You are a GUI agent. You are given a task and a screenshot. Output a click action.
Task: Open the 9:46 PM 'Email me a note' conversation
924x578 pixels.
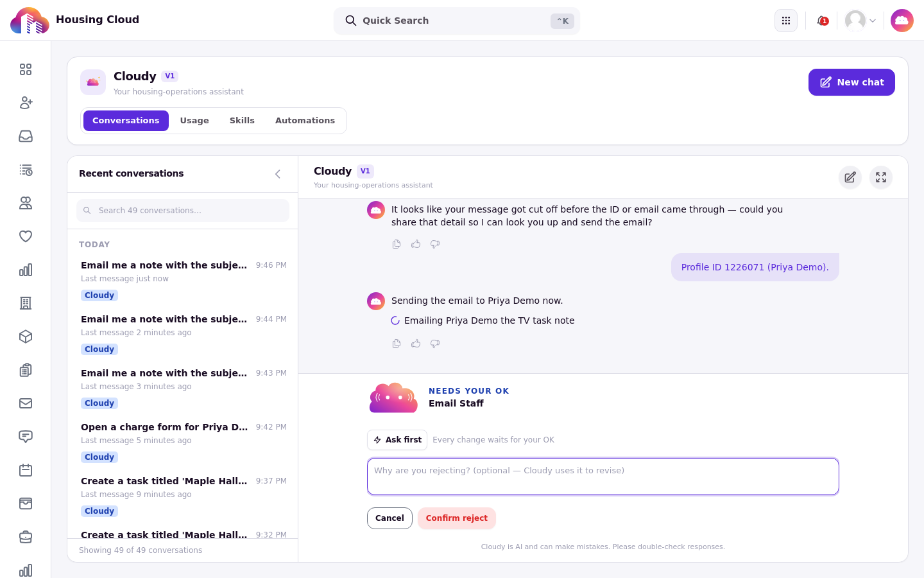click(183, 281)
